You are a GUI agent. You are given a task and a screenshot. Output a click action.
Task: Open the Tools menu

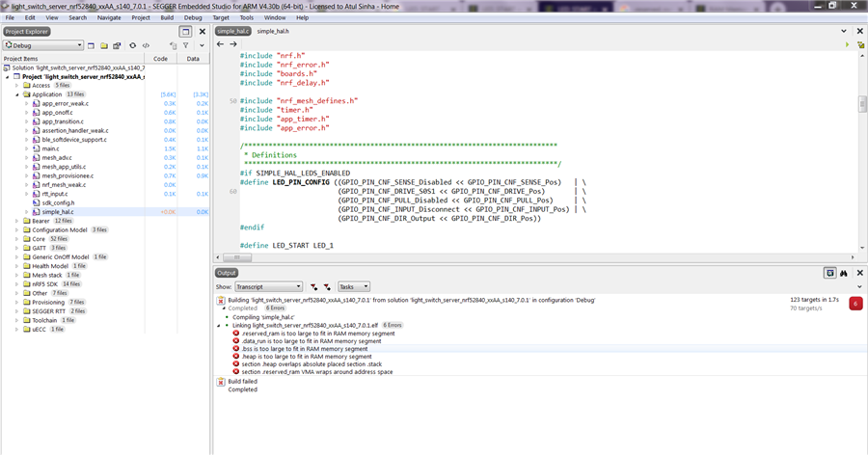246,17
